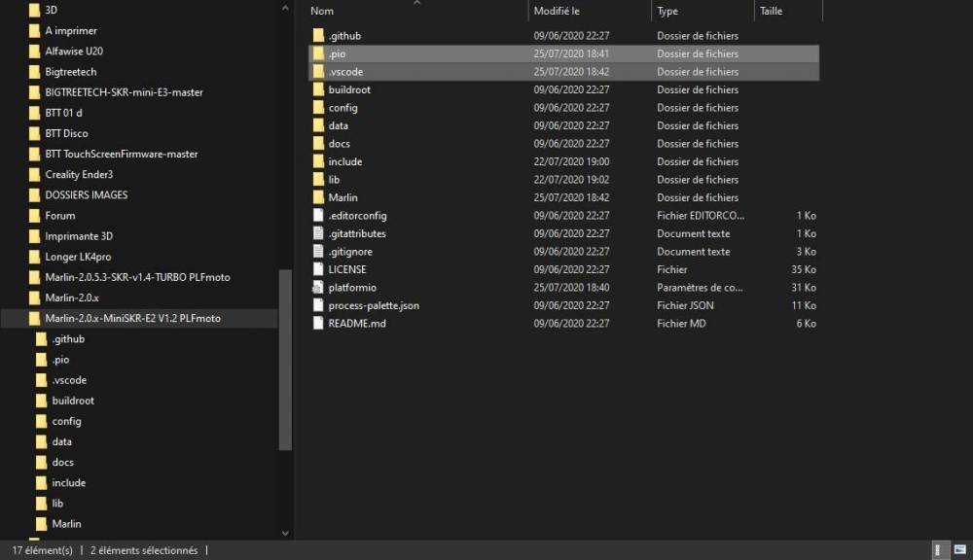Screen dimensions: 973x560
Task: Open Marlin-2.0.5.3-SKR-v1.4-TURBO PLFmoto tree folder
Action: coord(138,276)
